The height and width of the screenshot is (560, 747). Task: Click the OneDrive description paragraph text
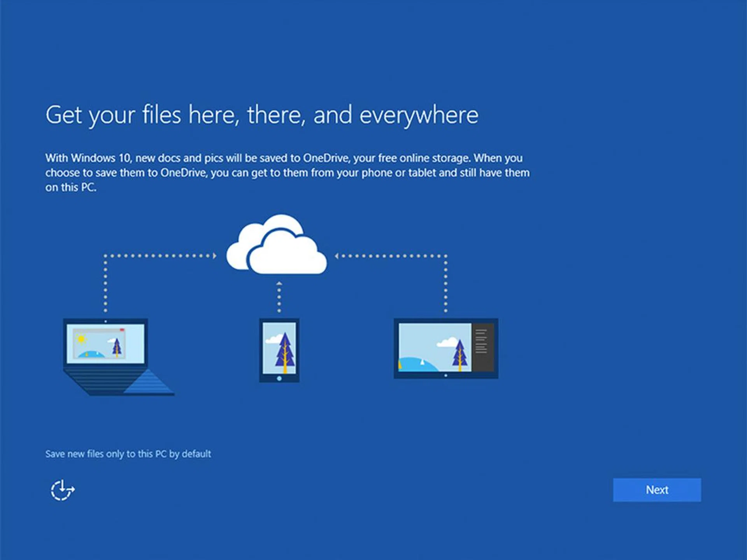[287, 172]
